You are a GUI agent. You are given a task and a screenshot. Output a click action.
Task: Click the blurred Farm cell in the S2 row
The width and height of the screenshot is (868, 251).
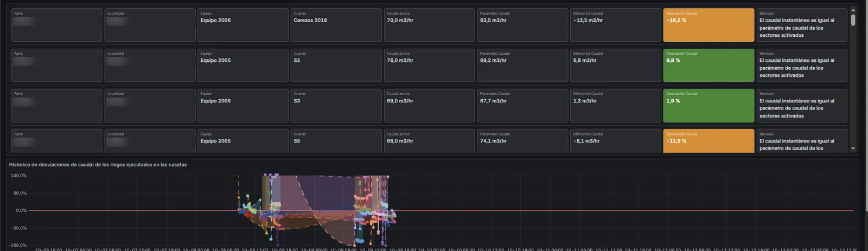[56, 65]
